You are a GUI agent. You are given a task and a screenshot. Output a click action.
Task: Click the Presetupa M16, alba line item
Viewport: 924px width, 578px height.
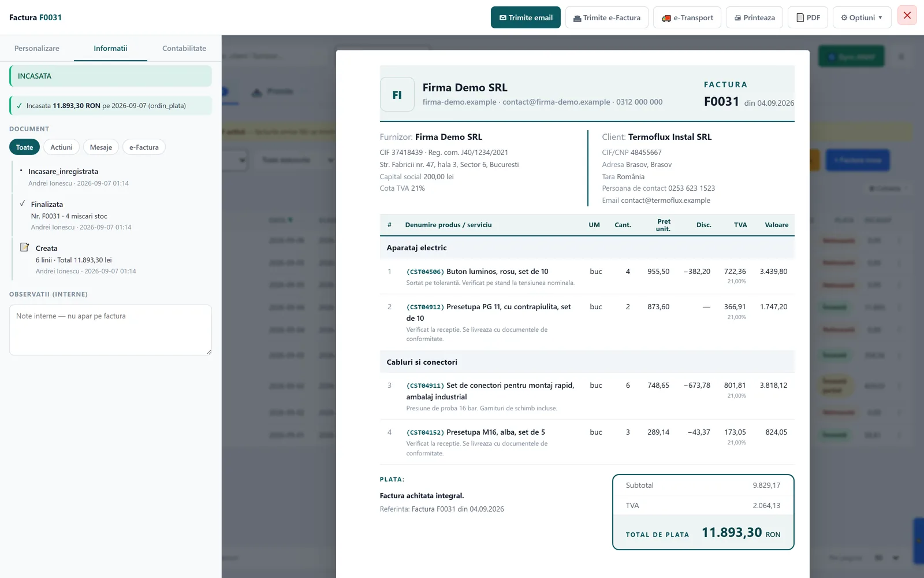click(x=587, y=442)
